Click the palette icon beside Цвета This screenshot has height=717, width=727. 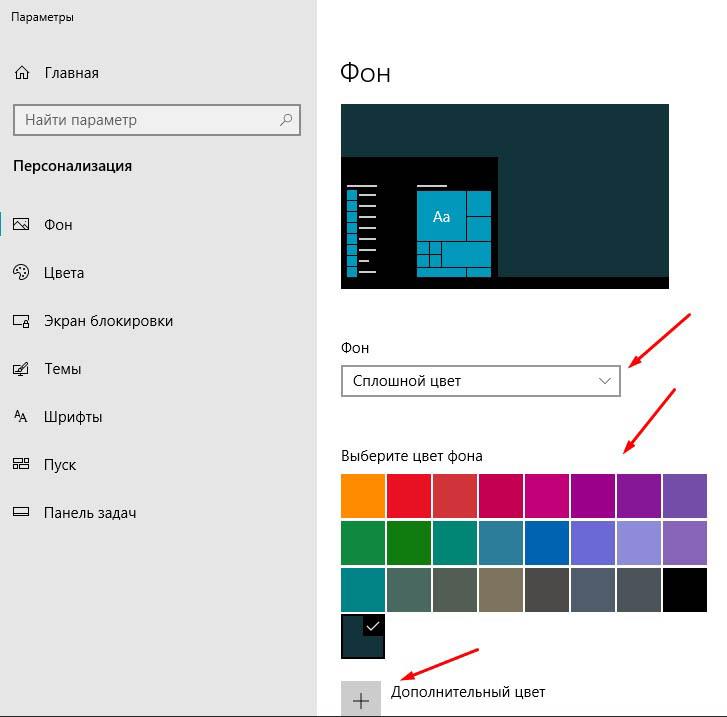pyautogui.click(x=21, y=272)
